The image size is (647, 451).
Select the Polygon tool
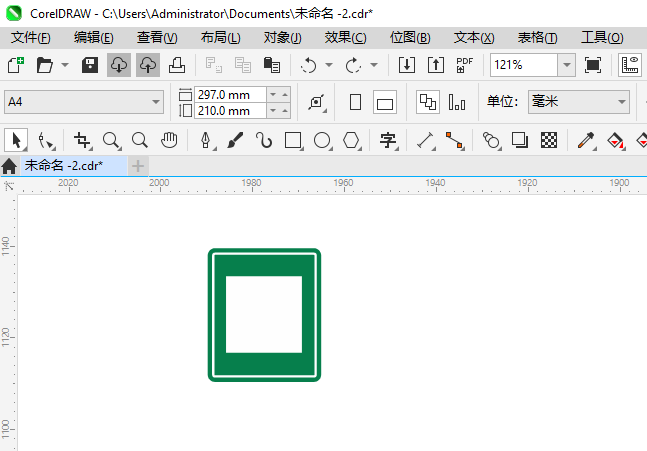pos(352,140)
